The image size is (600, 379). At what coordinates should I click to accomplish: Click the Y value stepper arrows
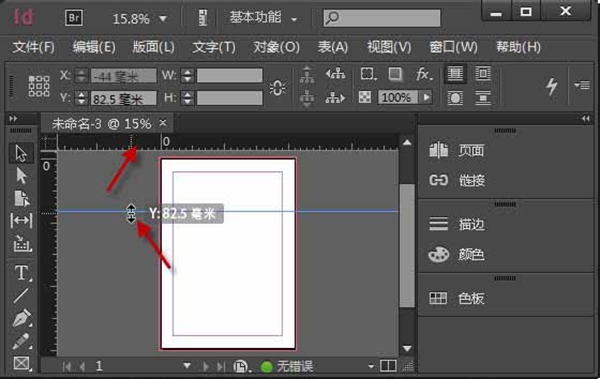[x=81, y=98]
